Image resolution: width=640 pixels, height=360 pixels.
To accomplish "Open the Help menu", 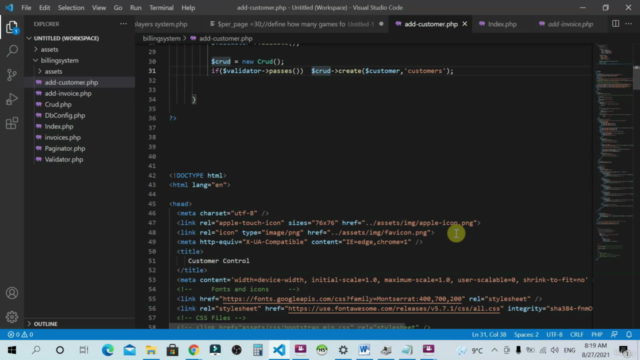I will click(188, 8).
